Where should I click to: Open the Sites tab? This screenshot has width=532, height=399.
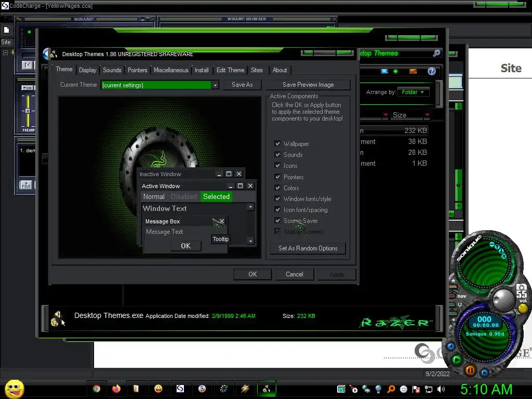(x=257, y=70)
